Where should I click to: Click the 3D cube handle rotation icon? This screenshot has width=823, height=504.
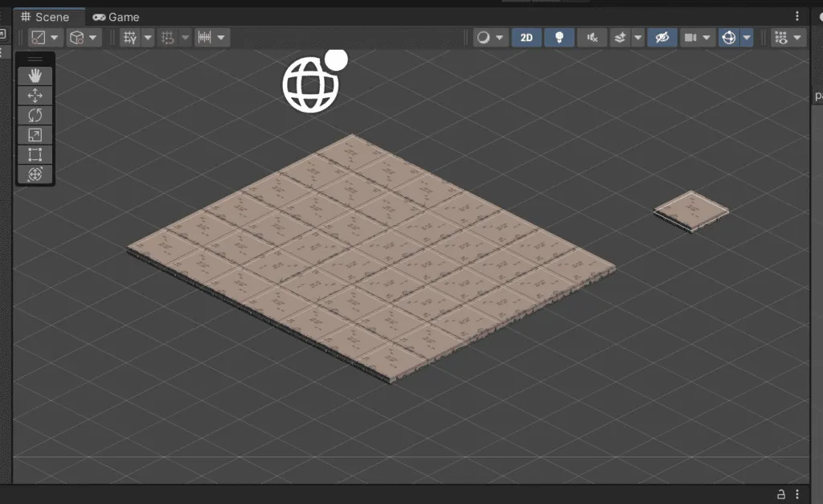coord(77,38)
